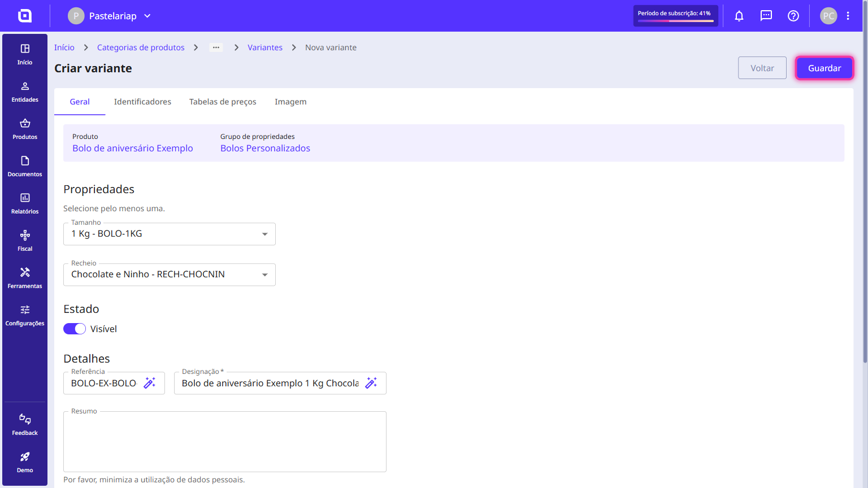Go to Início breadcrumb link
The height and width of the screenshot is (488, 868).
64,47
